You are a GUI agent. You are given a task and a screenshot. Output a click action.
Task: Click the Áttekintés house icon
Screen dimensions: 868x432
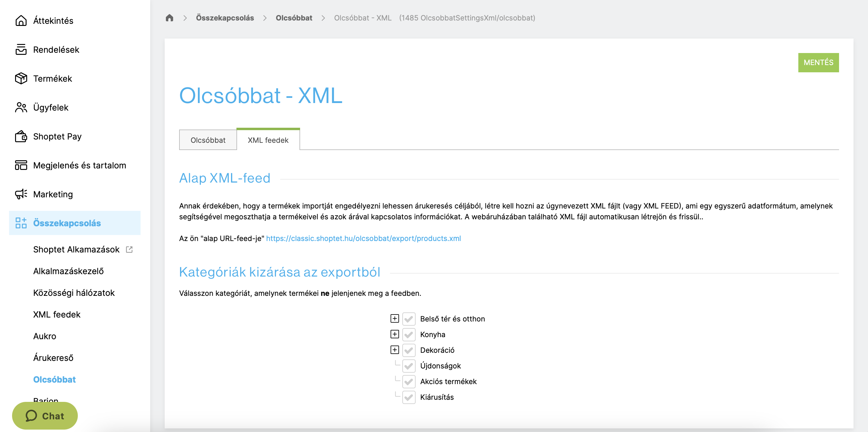[x=21, y=20]
